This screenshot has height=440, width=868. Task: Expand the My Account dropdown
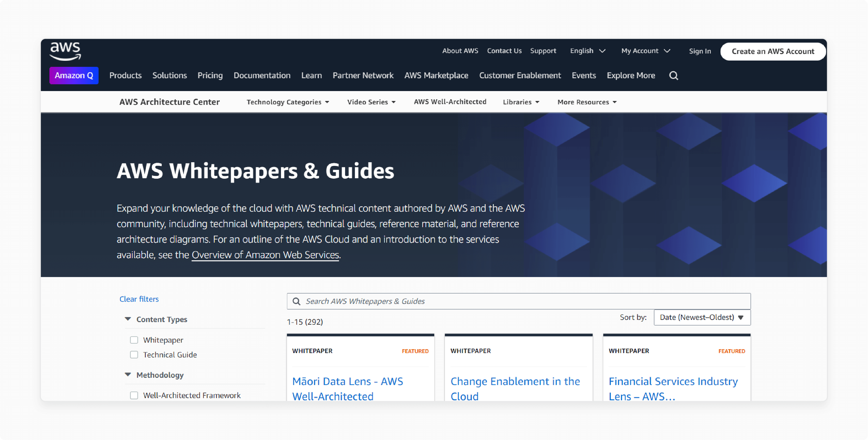(x=646, y=51)
